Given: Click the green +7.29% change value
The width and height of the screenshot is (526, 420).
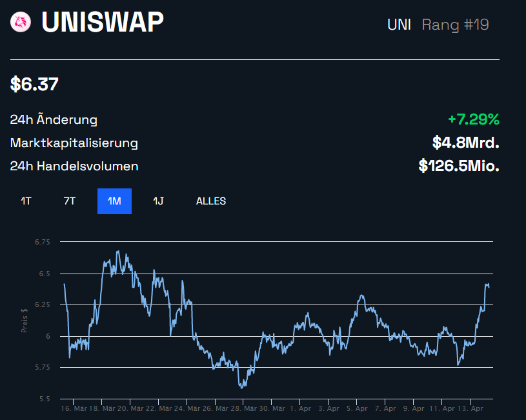Looking at the screenshot, I should (x=474, y=119).
